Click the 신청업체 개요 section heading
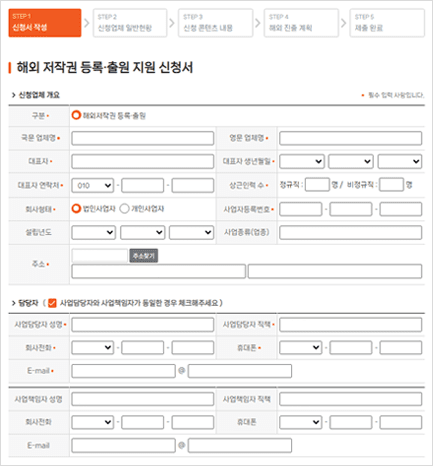433x466 pixels. [39, 95]
